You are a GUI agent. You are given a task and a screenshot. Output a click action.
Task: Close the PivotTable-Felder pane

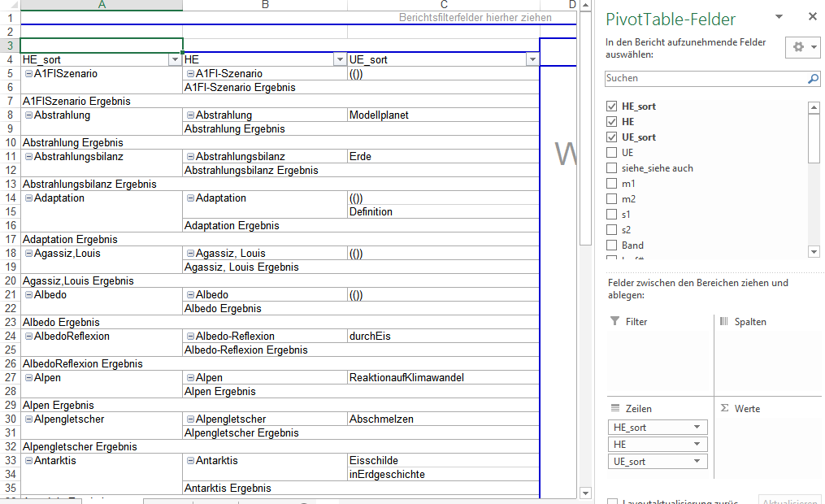(812, 17)
